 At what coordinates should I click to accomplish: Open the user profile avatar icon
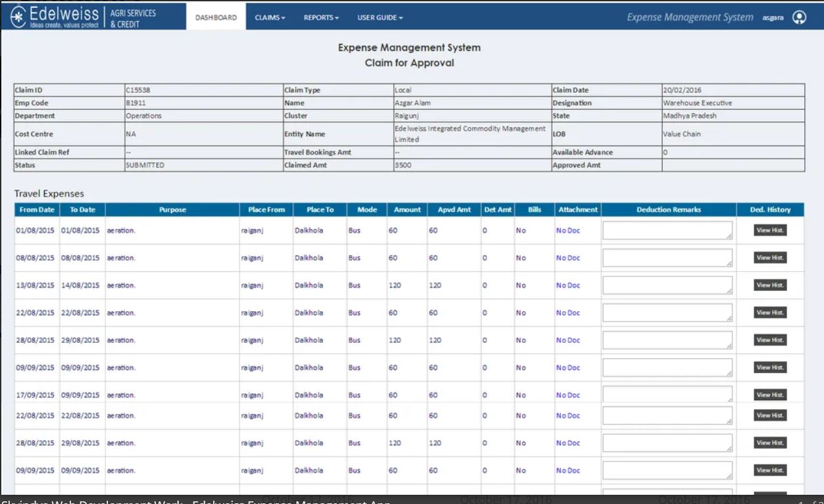click(799, 18)
